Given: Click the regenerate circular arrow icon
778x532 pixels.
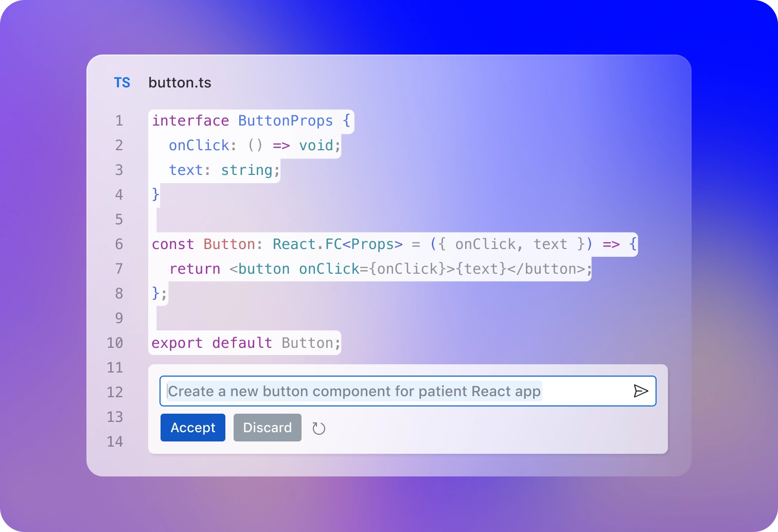Looking at the screenshot, I should (x=319, y=428).
